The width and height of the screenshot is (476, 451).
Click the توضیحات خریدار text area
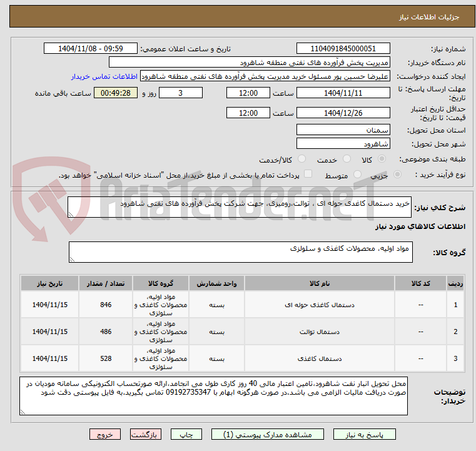click(x=213, y=396)
